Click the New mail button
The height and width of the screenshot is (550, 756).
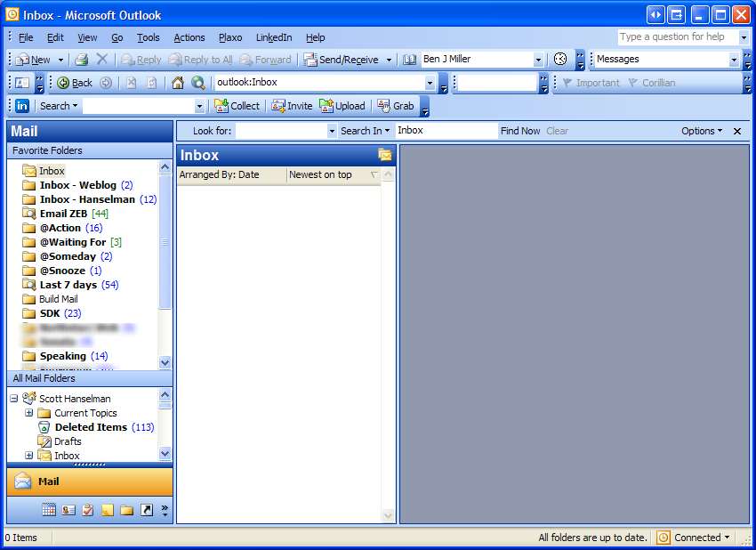(33, 60)
